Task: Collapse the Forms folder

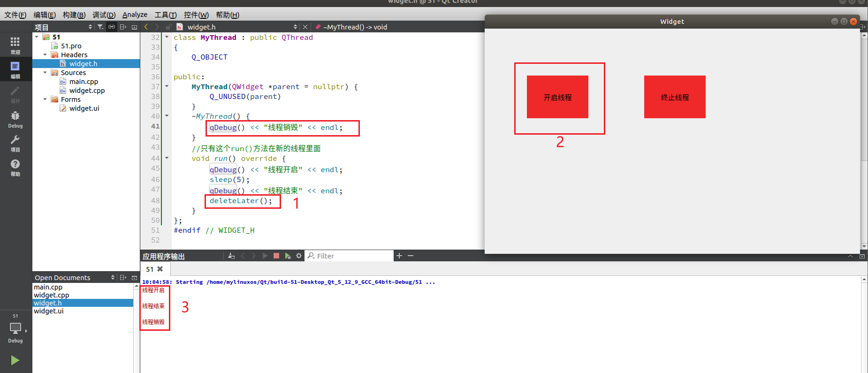Action: coord(45,99)
